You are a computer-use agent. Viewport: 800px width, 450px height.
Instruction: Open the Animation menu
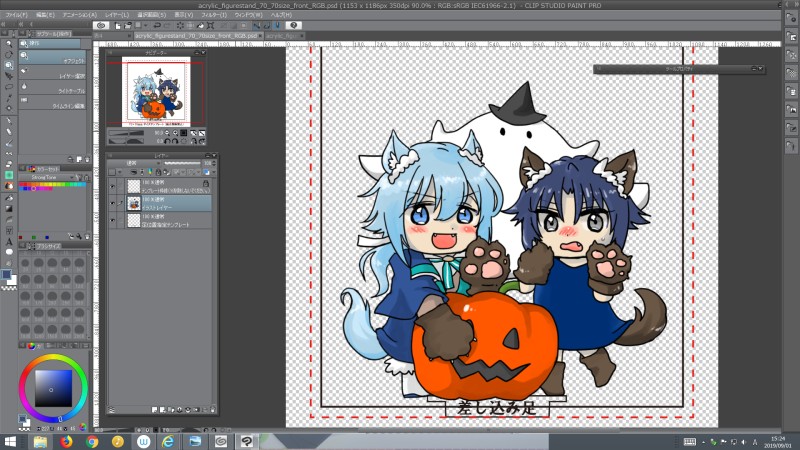click(79, 15)
